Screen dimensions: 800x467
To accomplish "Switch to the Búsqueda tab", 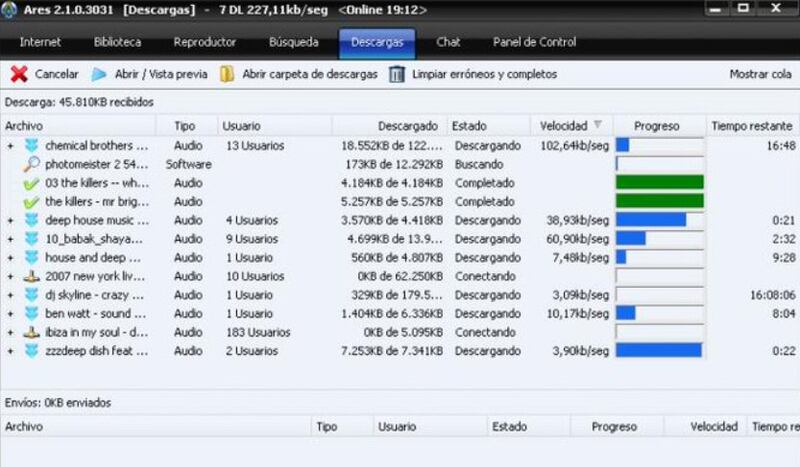I will 294,43.
